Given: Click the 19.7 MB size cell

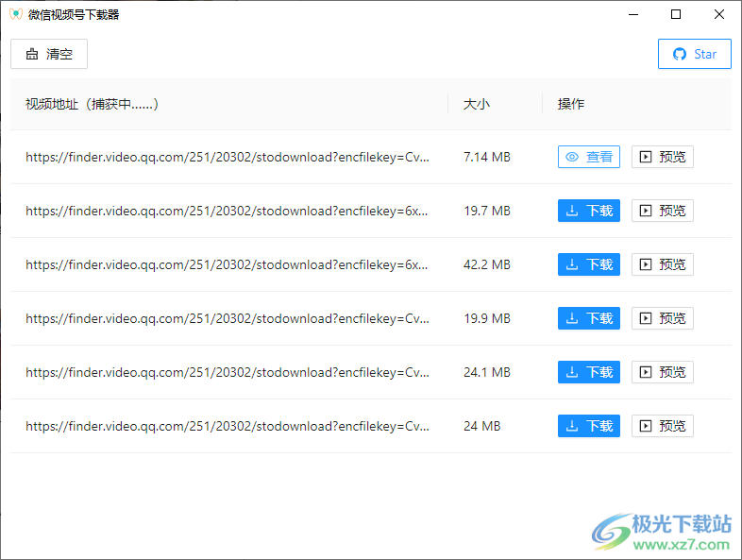Looking at the screenshot, I should [x=487, y=211].
